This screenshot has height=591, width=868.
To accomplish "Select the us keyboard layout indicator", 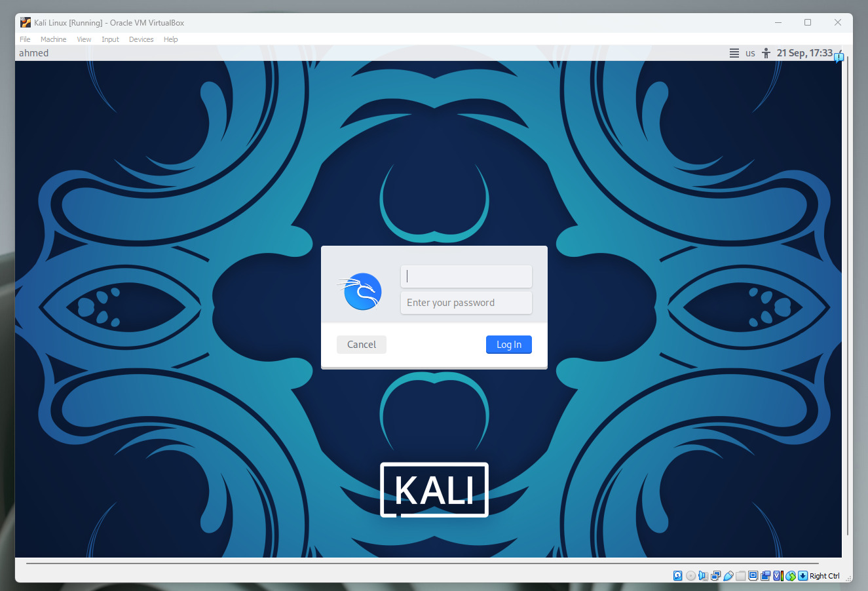I will tap(750, 53).
